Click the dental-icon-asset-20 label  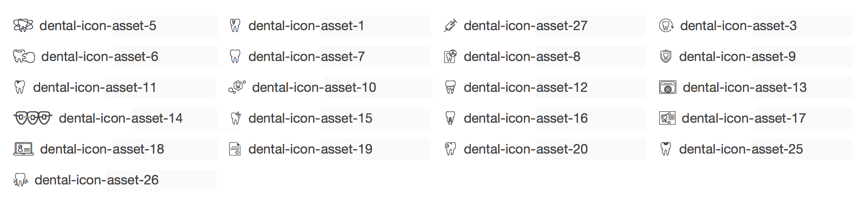[526, 149]
